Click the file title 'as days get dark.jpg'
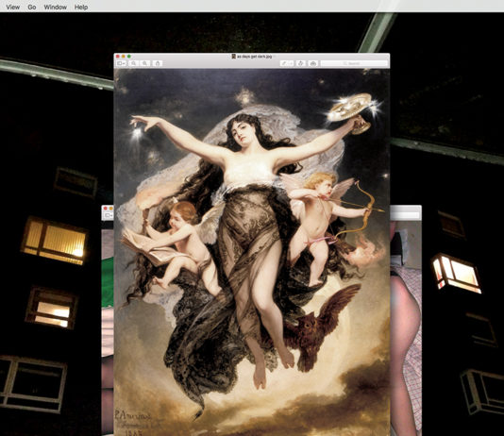Viewport: 504px width, 436px height. (x=254, y=57)
